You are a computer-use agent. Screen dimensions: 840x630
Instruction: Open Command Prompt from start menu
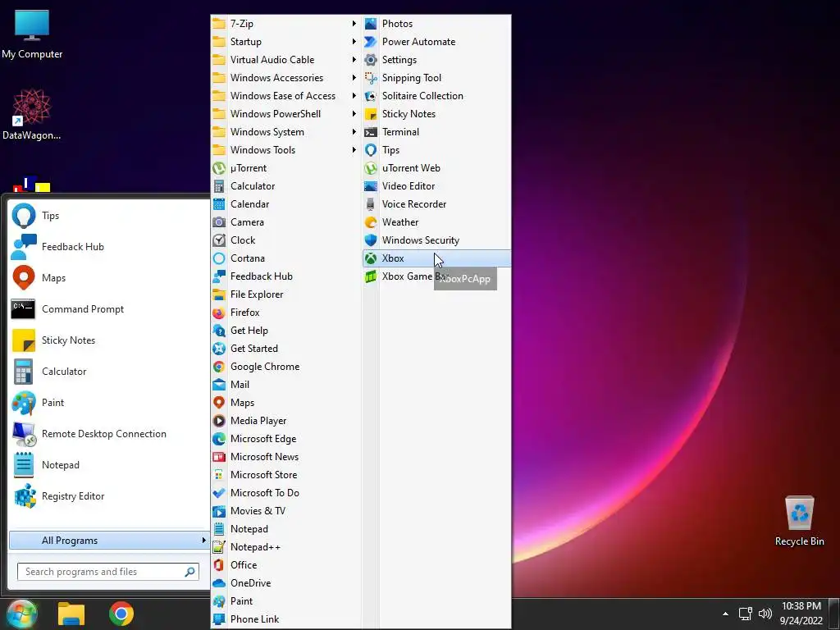coord(109,309)
